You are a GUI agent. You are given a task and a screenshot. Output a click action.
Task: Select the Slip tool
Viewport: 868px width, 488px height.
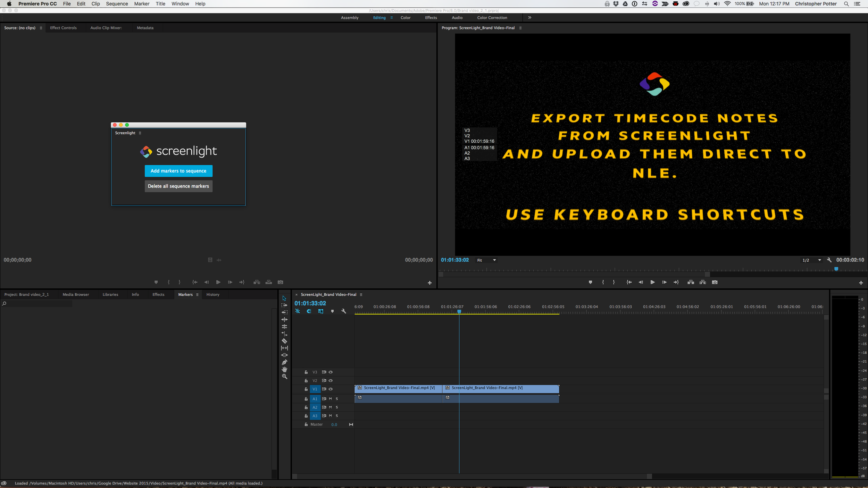point(284,348)
